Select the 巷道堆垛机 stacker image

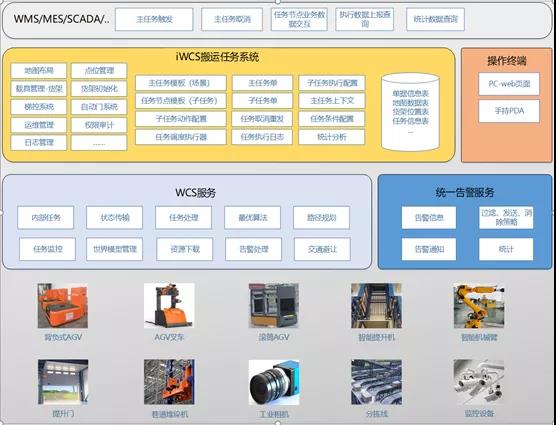pyautogui.click(x=169, y=382)
